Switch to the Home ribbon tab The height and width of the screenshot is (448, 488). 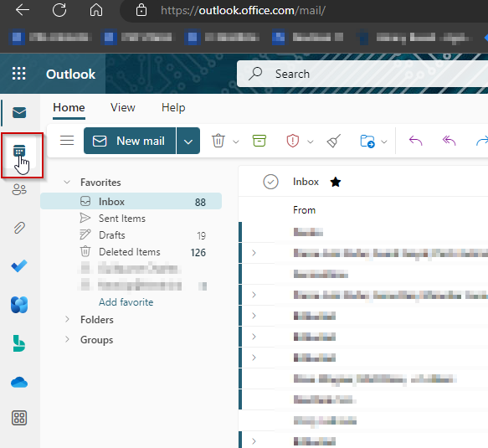click(69, 107)
